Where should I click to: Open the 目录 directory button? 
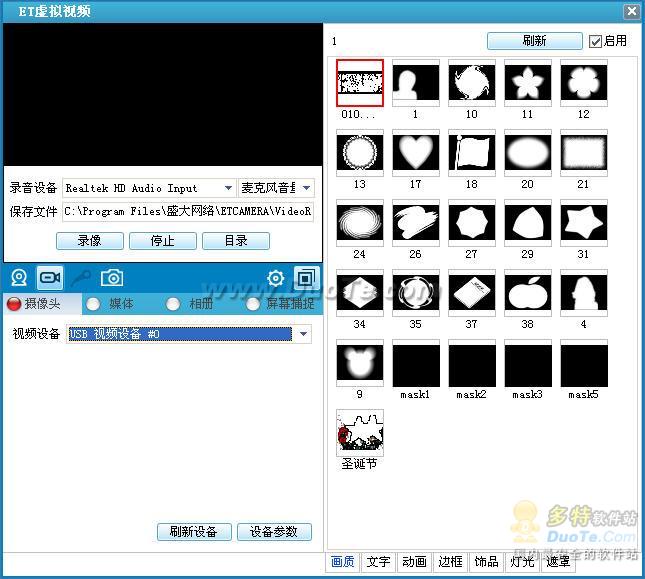click(236, 241)
